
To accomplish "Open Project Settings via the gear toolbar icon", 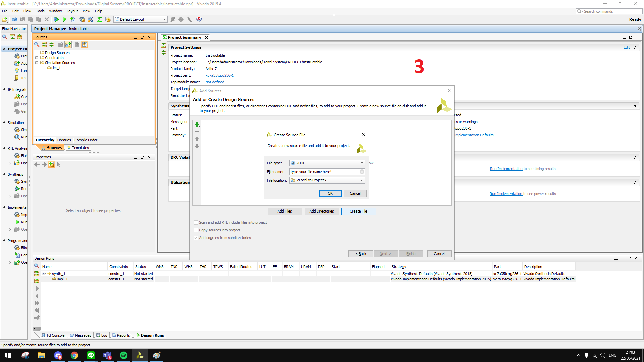I will 82,19.
